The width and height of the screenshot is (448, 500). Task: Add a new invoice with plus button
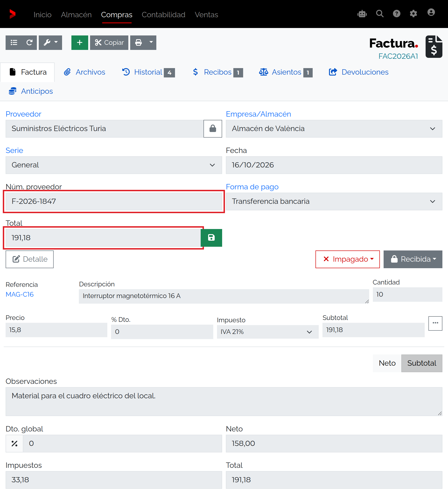(x=80, y=43)
